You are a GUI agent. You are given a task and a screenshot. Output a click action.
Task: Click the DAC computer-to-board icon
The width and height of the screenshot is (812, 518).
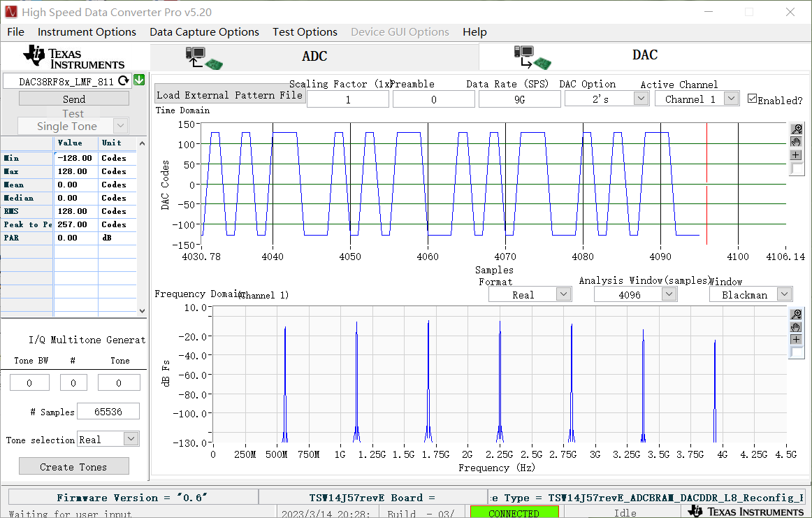click(x=532, y=57)
